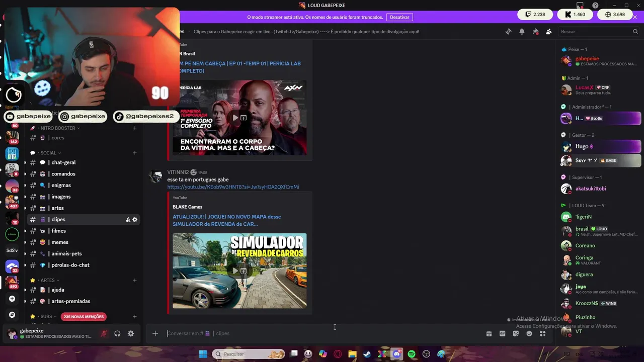
Task: Open the youtu.be link from VITINN12
Action: pyautogui.click(x=233, y=187)
